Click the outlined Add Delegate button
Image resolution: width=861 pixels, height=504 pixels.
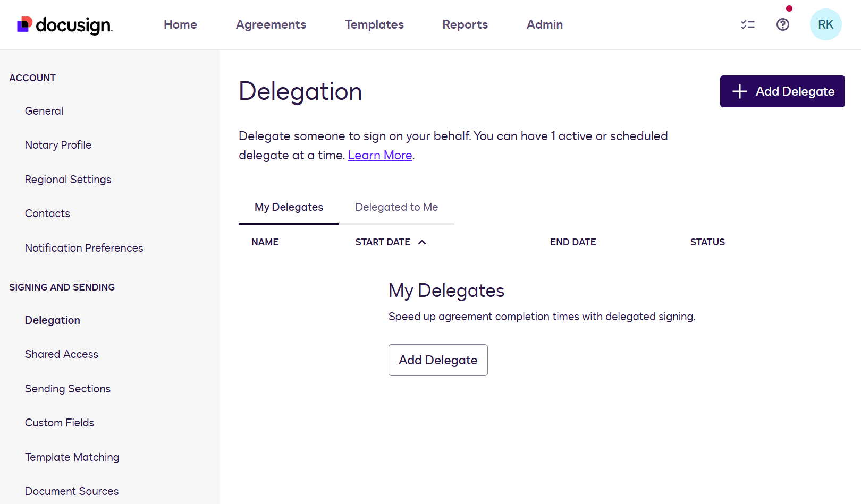[x=438, y=360]
